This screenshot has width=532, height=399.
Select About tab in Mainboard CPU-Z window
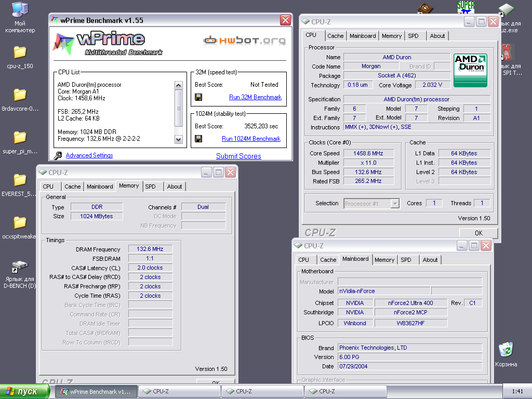(430, 260)
